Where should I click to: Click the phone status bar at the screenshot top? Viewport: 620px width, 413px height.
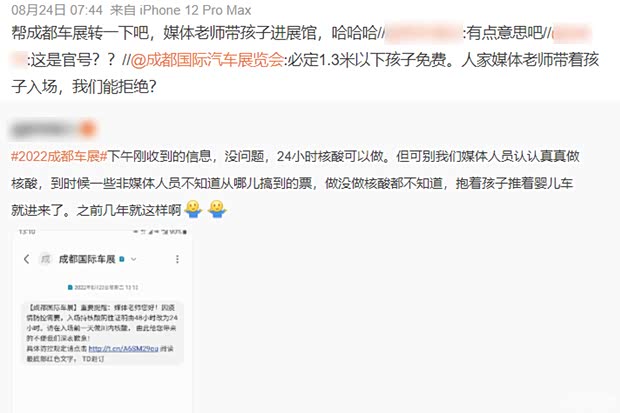point(103,231)
